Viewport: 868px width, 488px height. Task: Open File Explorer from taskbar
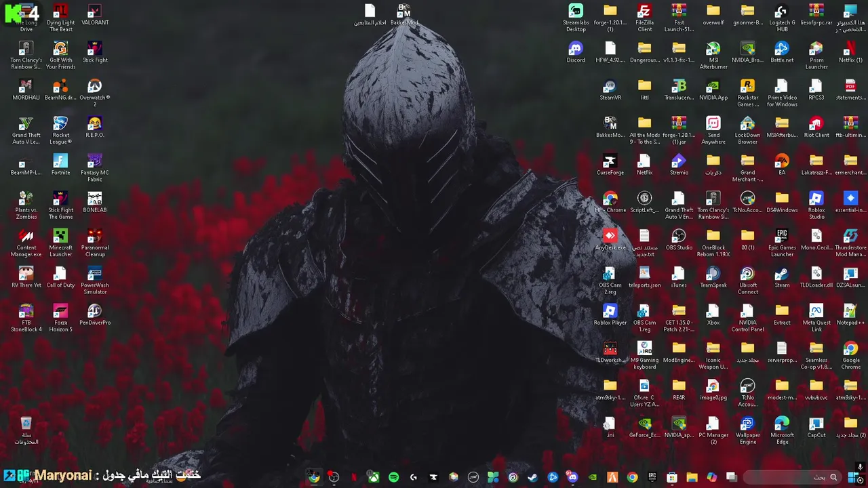click(x=692, y=477)
